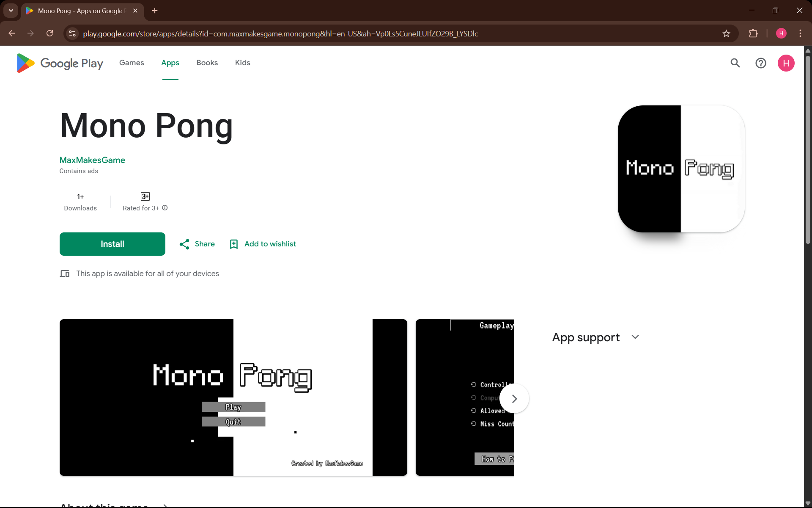Click the Contains ads text

[x=79, y=171]
